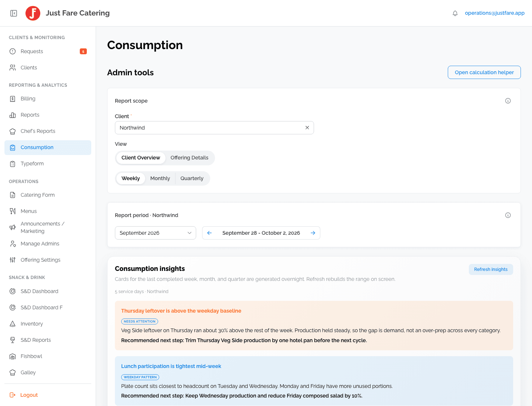Click the Reports bar chart icon
The height and width of the screenshot is (406, 532).
click(13, 115)
